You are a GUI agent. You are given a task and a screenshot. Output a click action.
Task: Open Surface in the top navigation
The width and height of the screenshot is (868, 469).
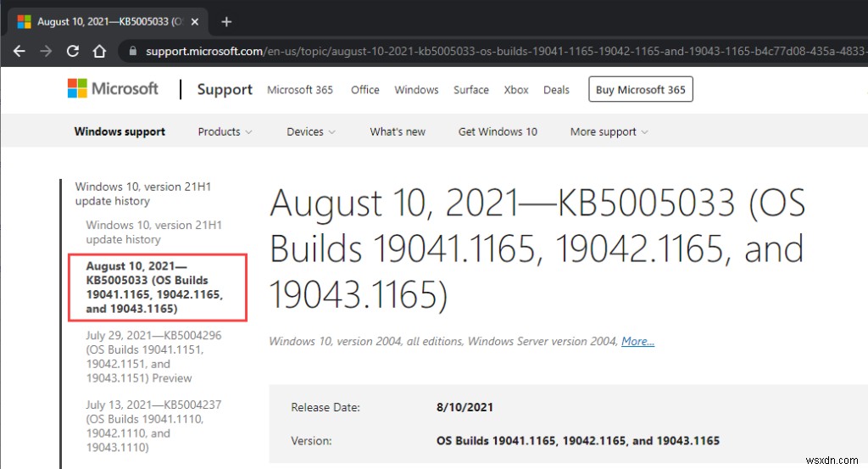(x=471, y=90)
